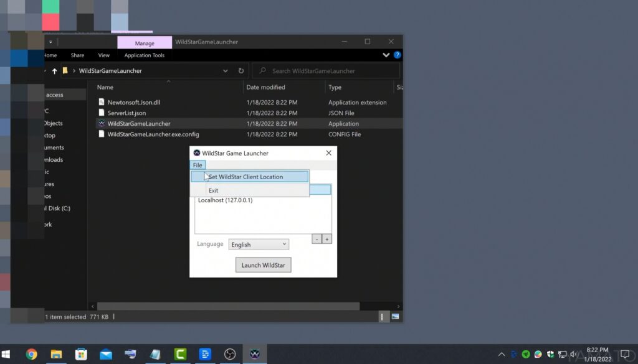
Task: Go up one folder level
Action: (x=55, y=71)
